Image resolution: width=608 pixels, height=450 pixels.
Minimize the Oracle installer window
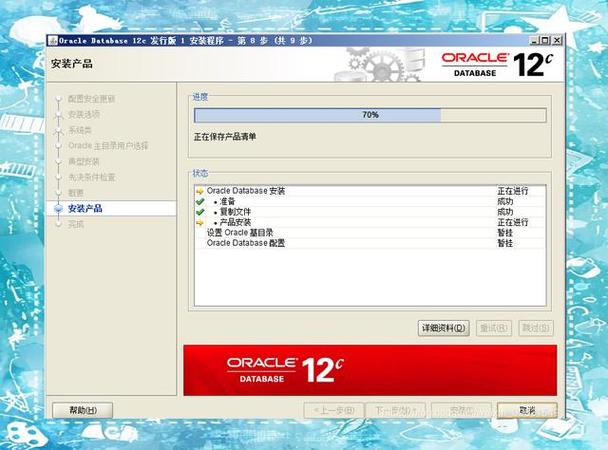[534, 40]
